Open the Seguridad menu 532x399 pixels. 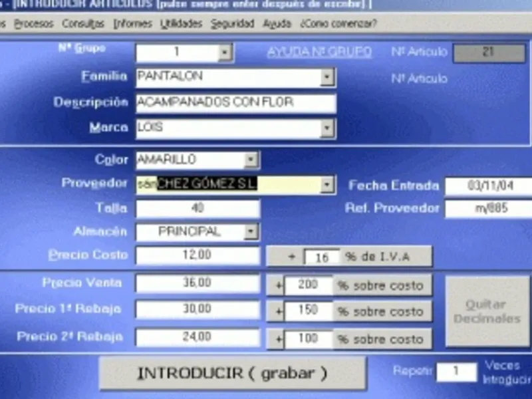coord(232,24)
